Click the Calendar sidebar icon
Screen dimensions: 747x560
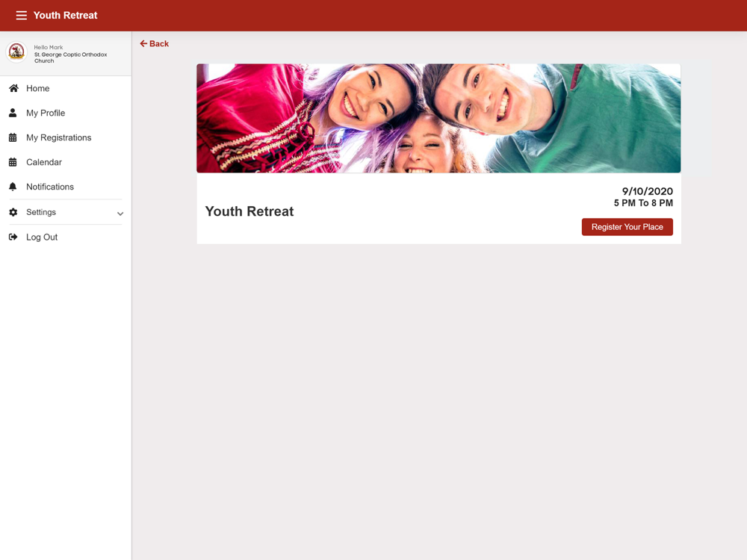13,162
